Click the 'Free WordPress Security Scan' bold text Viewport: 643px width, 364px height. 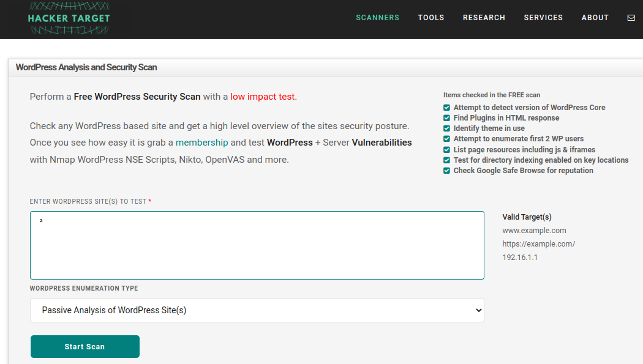tap(137, 97)
